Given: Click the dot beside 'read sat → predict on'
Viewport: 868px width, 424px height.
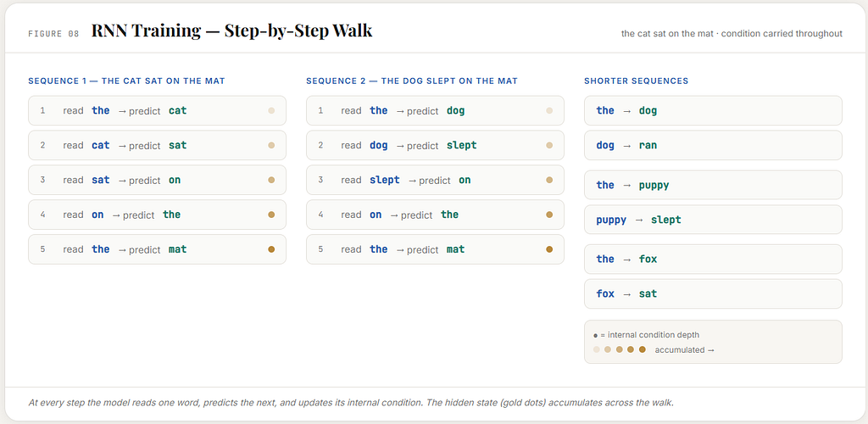Looking at the screenshot, I should click(x=271, y=180).
